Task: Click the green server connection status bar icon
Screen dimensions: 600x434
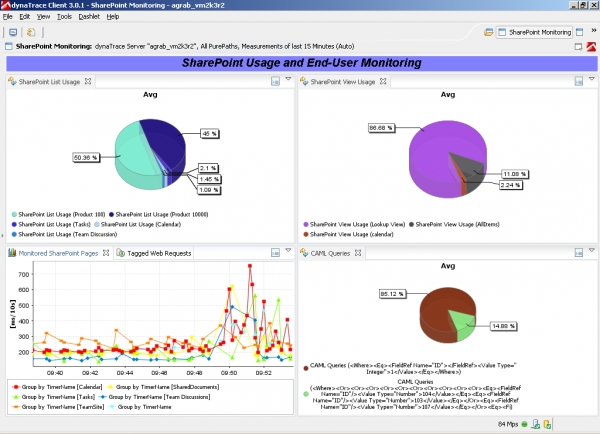Action: pos(536,424)
